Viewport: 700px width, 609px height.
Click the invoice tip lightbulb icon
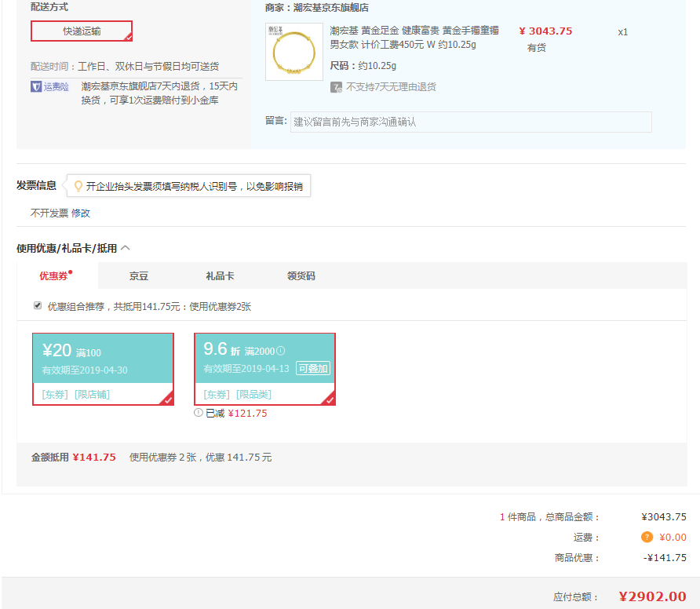(x=78, y=186)
